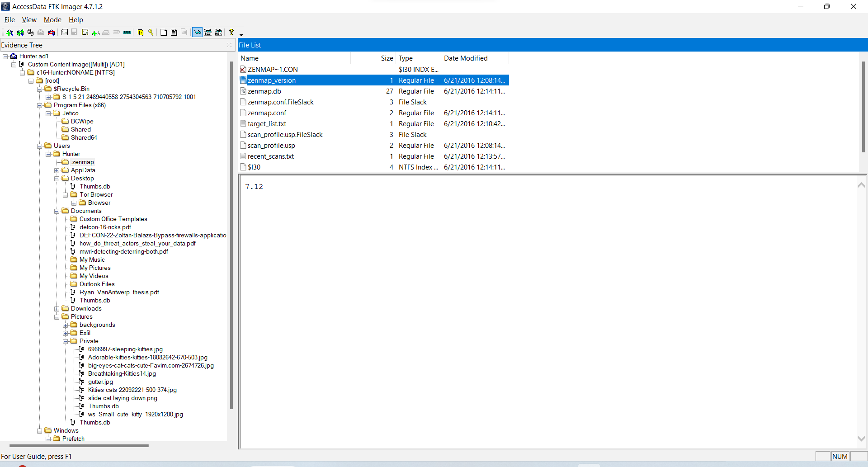Screen dimensions: 868x467
Task: Sort file list by Size column
Action: point(373,58)
